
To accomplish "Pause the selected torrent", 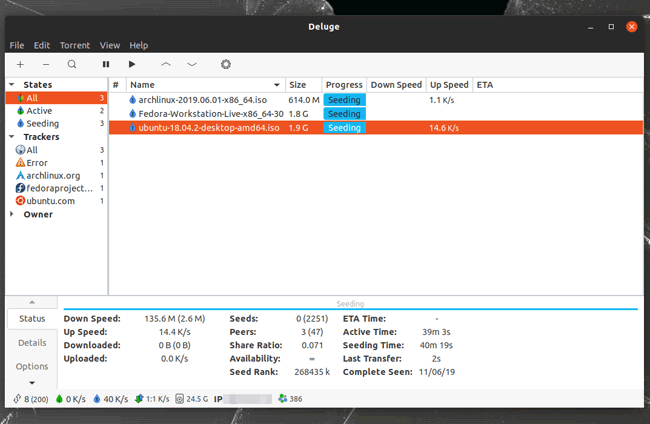I will (x=106, y=64).
